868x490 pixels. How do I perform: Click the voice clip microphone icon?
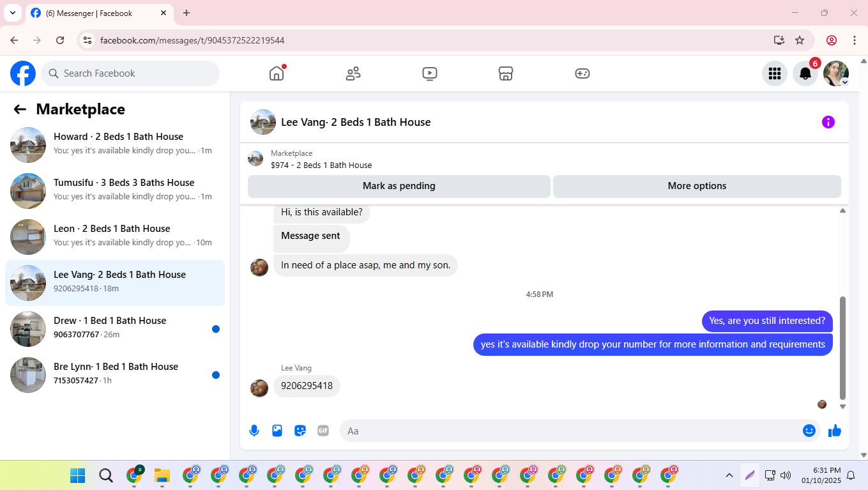tap(254, 431)
